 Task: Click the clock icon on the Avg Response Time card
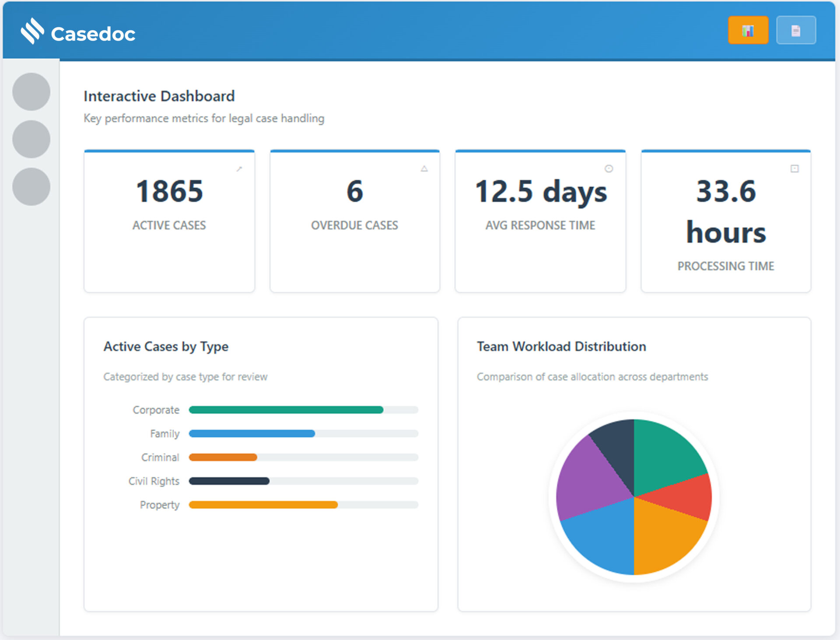point(609,169)
